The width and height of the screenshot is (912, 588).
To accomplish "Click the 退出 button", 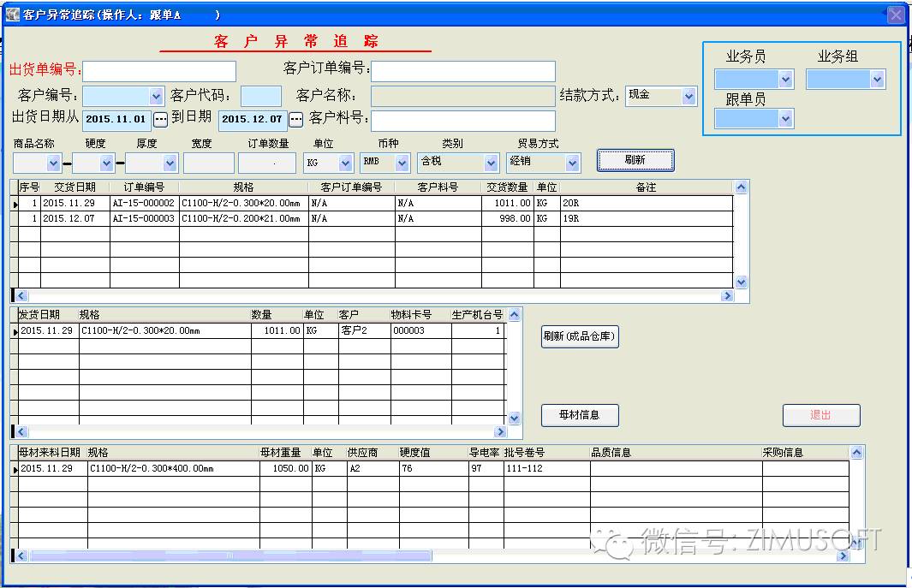I will pos(820,415).
